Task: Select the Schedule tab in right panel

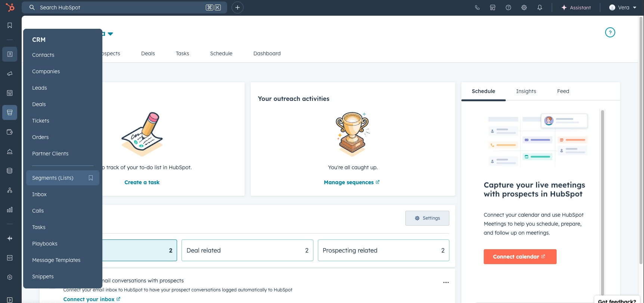Action: click(483, 91)
